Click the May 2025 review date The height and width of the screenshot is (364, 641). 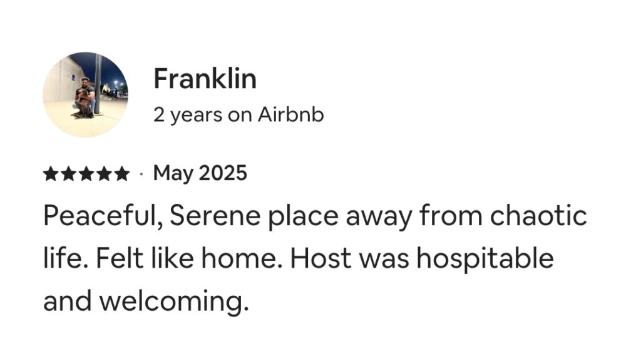(x=200, y=173)
